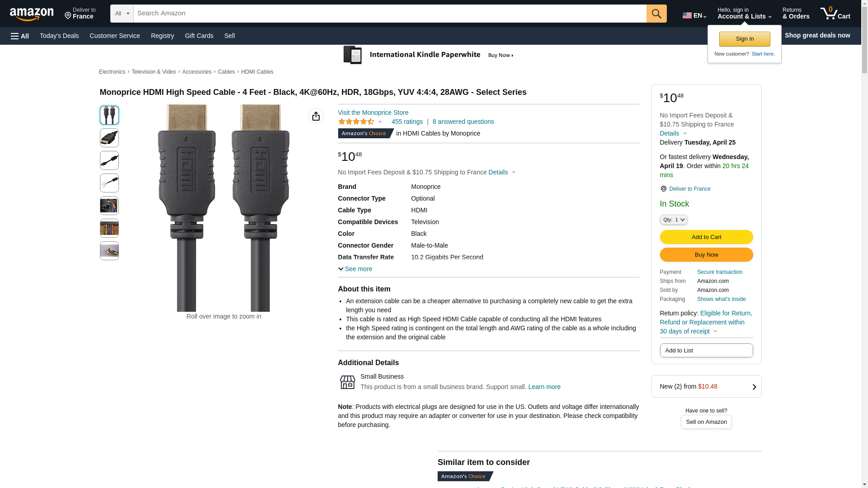
Task: Open the search category All dropdown
Action: click(x=122, y=14)
